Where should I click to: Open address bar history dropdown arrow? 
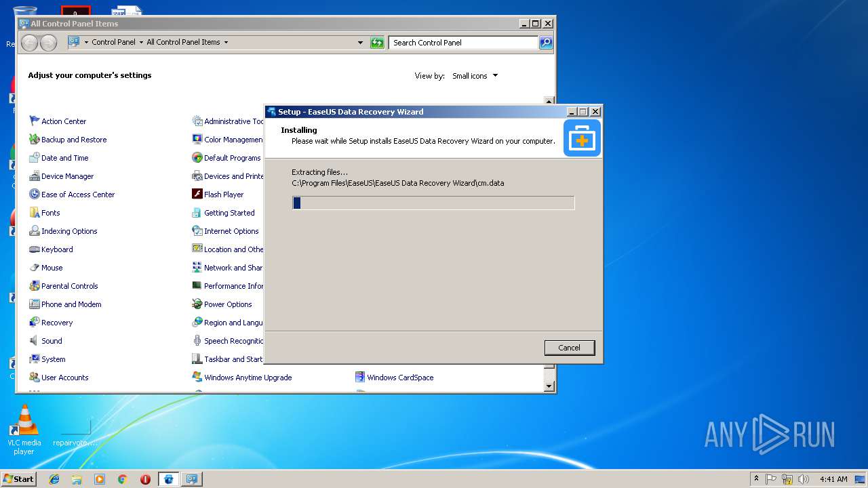(x=361, y=42)
